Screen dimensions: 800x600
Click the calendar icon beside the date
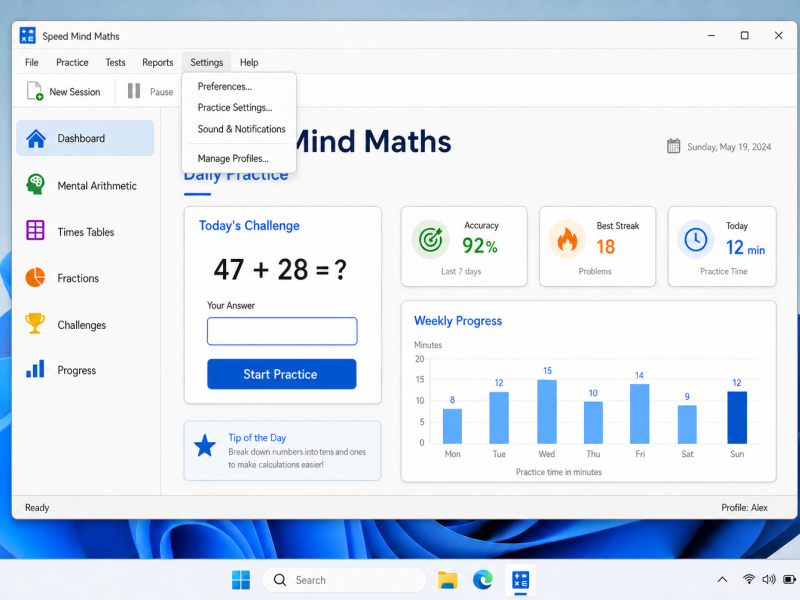coord(673,146)
